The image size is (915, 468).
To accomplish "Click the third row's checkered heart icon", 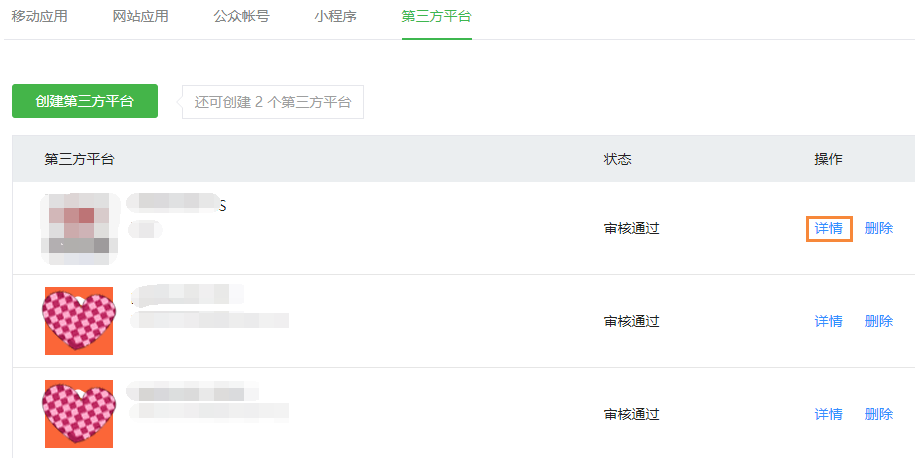I will (x=79, y=414).
